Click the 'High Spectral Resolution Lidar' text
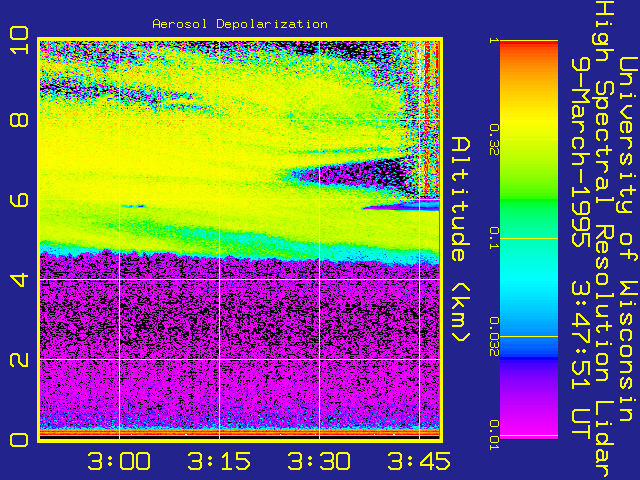Viewport: 640px width, 480px height. point(604,240)
